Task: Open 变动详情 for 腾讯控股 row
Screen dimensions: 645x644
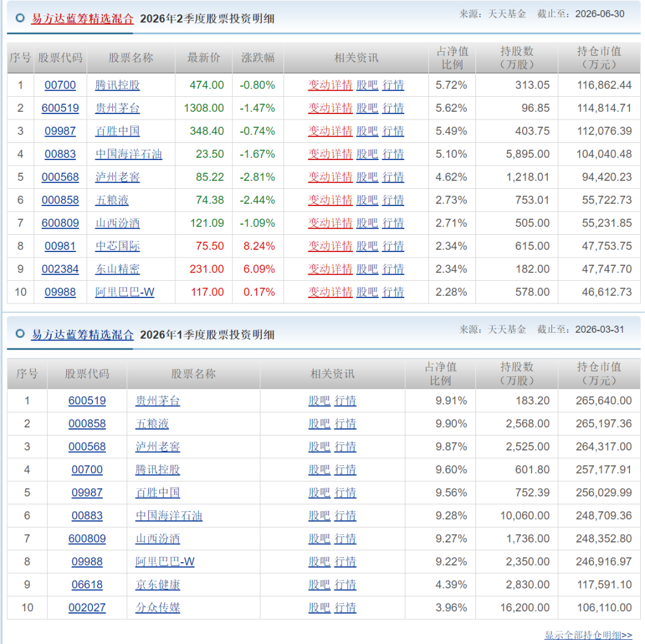Action: (x=330, y=85)
